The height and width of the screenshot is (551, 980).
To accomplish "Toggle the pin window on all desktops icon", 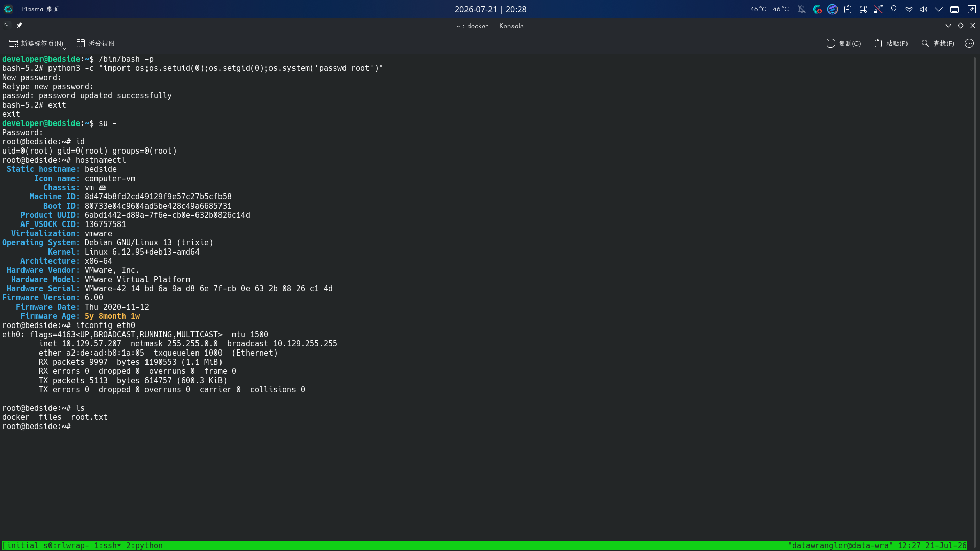I will pyautogui.click(x=19, y=25).
